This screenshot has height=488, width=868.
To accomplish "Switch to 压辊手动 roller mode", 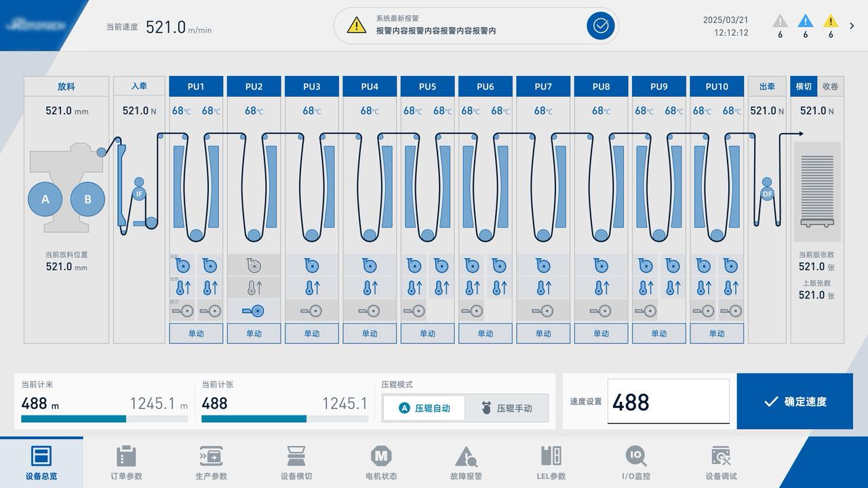I will [507, 408].
